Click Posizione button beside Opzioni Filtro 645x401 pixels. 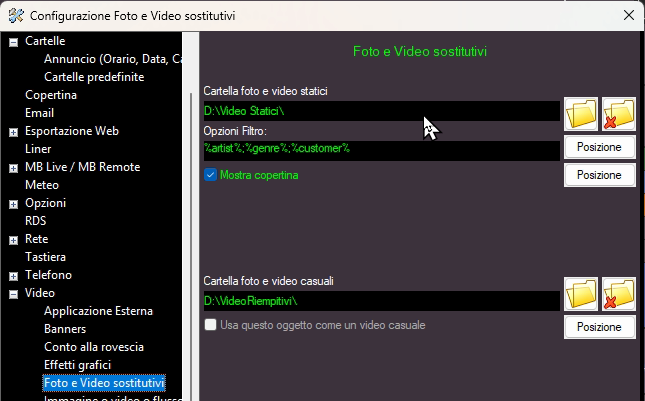[599, 147]
